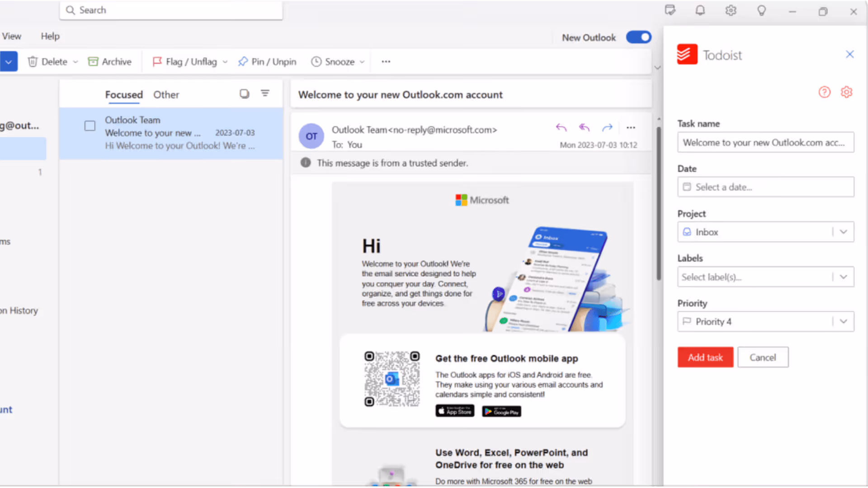Expand the Snooze dropdown arrow
The width and height of the screenshot is (868, 488).
pos(362,62)
